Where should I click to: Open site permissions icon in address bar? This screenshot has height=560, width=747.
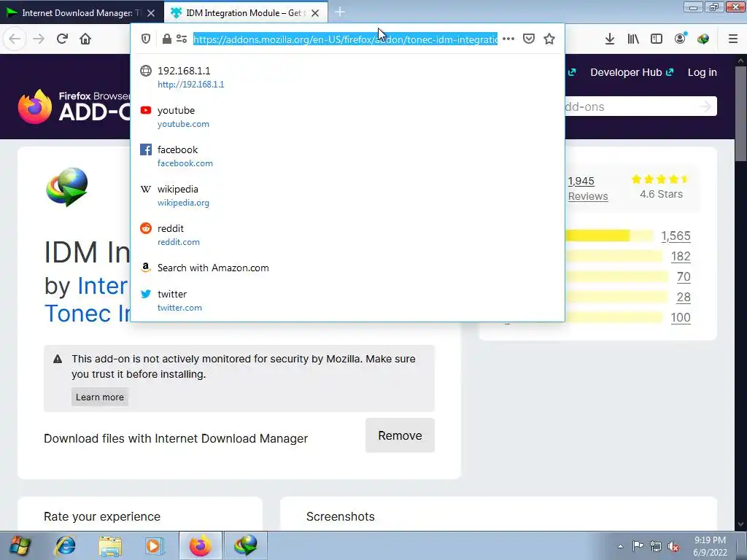(x=182, y=39)
